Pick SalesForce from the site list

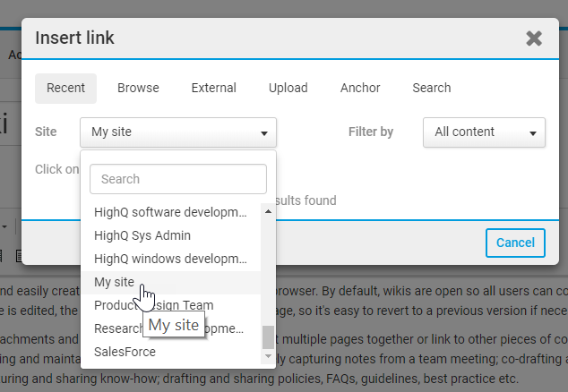tap(125, 352)
